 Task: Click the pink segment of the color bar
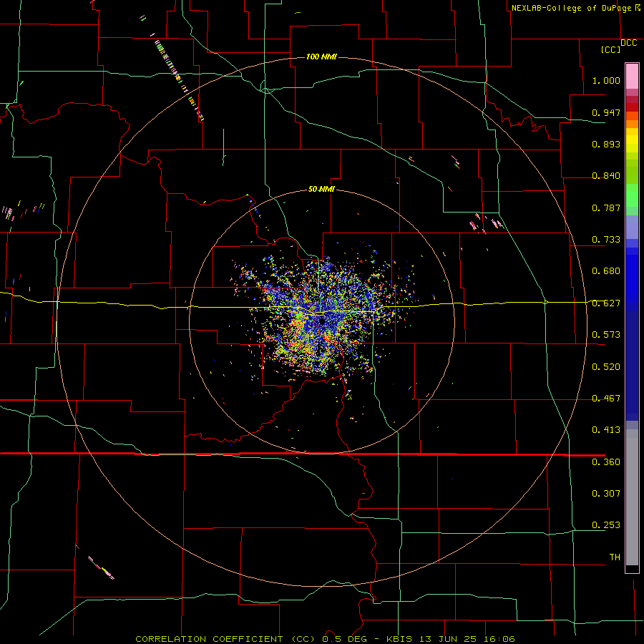click(x=632, y=76)
